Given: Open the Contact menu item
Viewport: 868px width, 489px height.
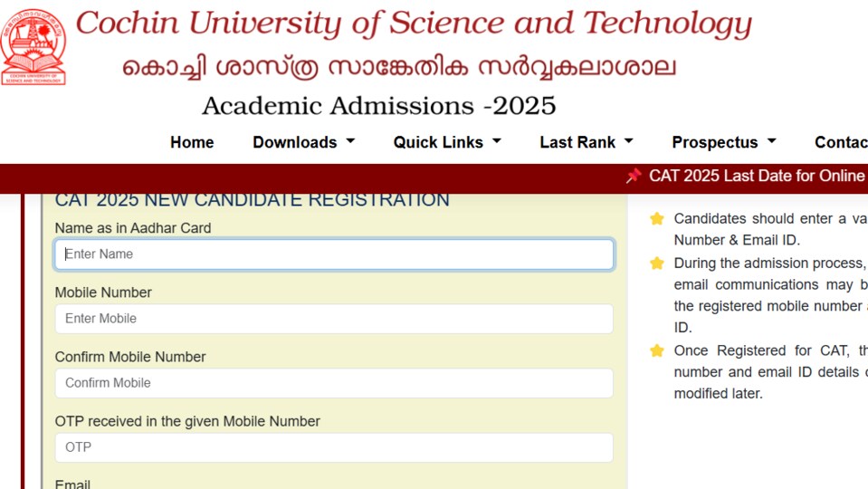Looking at the screenshot, I should pyautogui.click(x=841, y=142).
